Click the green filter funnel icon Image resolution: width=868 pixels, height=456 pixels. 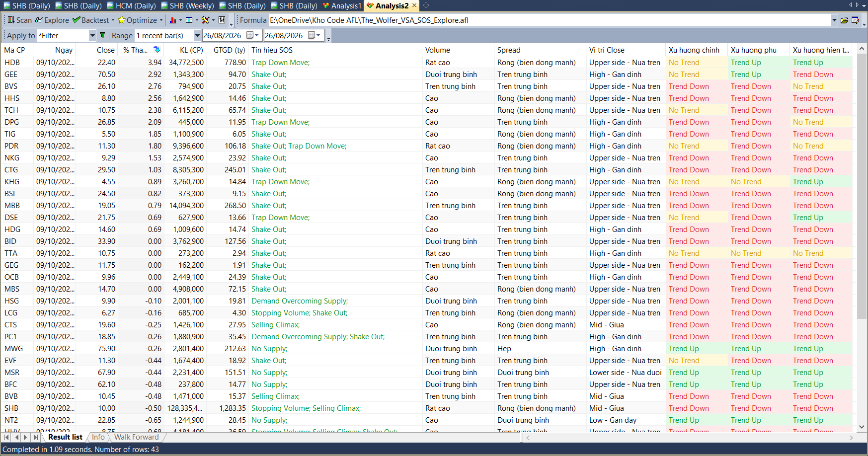click(102, 35)
